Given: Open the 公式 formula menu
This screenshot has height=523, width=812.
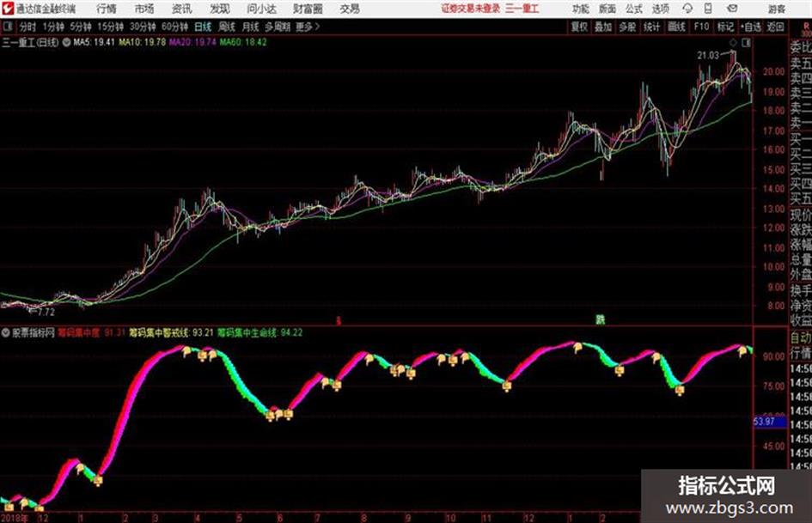Looking at the screenshot, I should click(x=634, y=9).
